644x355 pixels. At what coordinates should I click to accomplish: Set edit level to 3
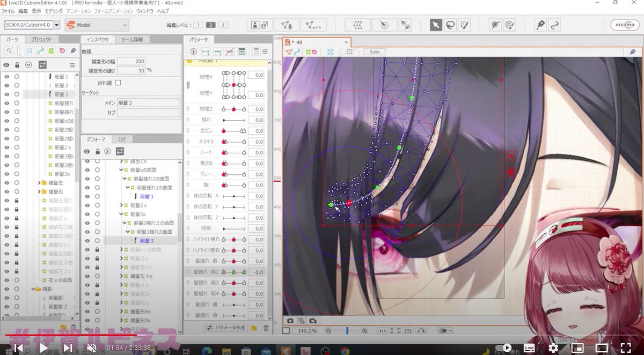click(223, 25)
